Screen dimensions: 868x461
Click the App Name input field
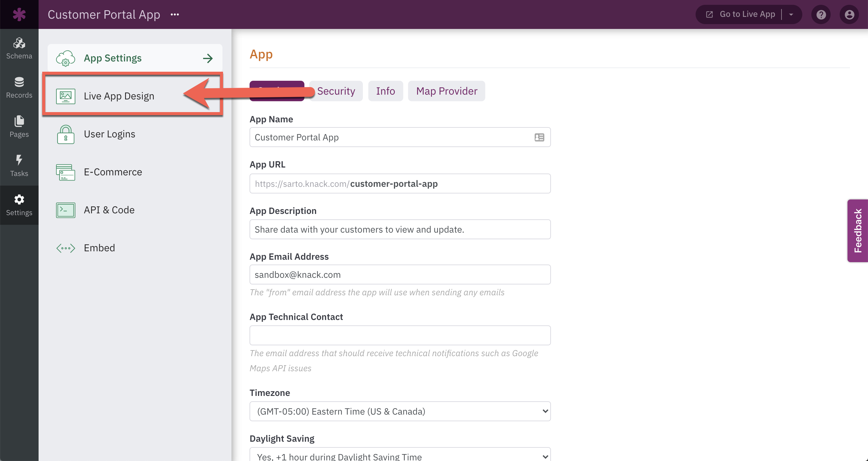tap(400, 137)
